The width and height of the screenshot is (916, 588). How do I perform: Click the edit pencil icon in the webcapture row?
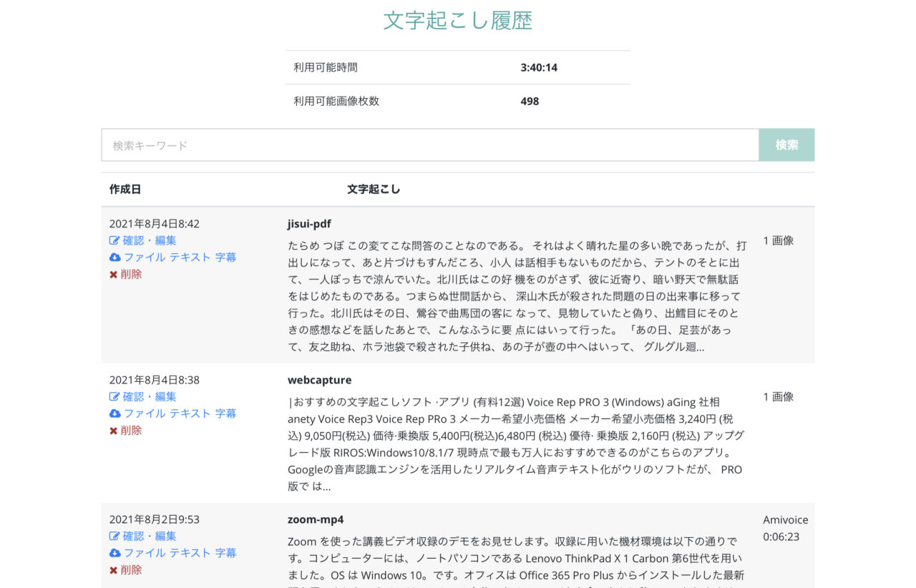[116, 396]
